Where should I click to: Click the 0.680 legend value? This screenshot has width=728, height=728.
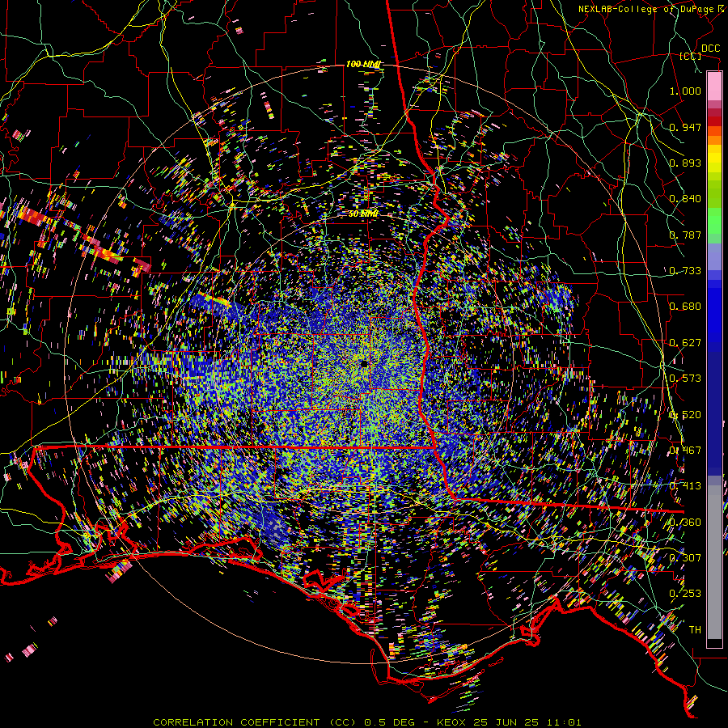(685, 307)
